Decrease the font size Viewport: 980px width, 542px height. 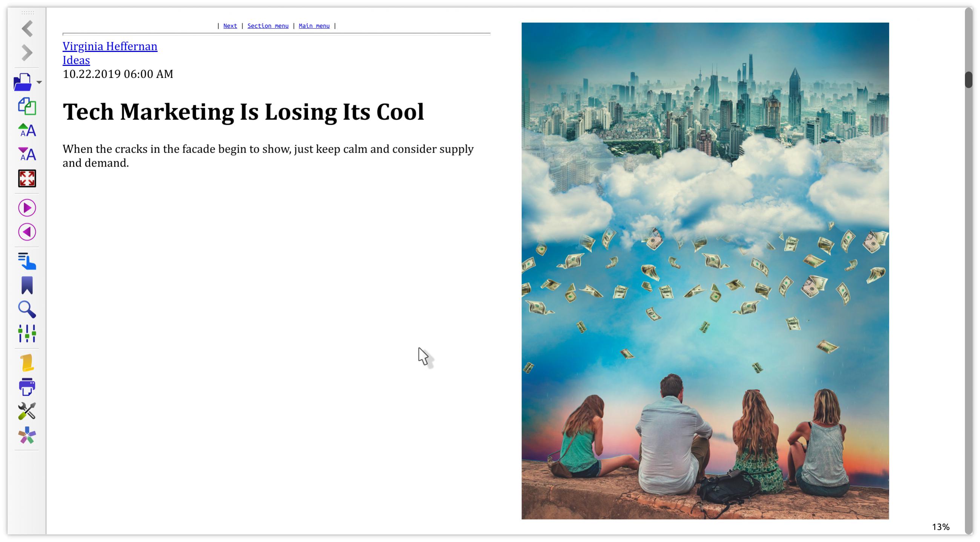coord(27,154)
